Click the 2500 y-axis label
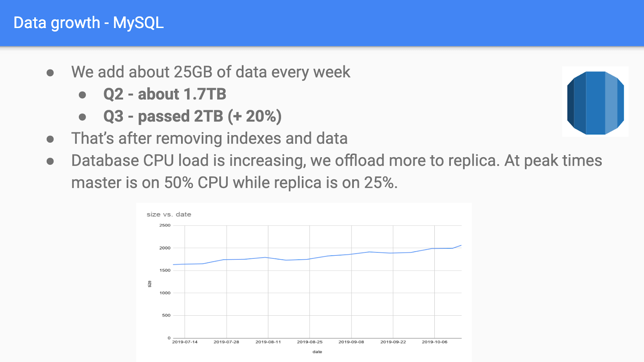The image size is (644, 362). (x=165, y=225)
